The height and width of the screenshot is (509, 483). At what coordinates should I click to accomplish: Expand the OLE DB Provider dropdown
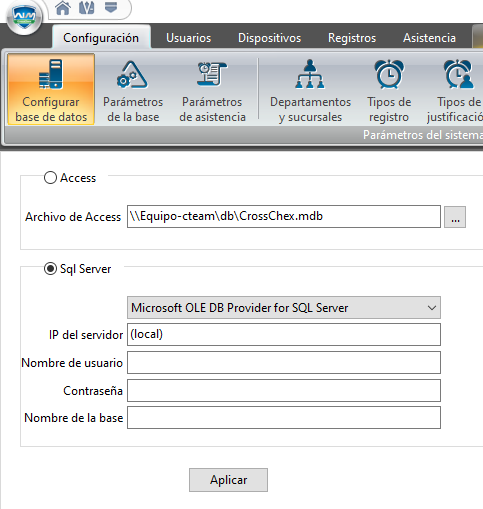coord(284,307)
